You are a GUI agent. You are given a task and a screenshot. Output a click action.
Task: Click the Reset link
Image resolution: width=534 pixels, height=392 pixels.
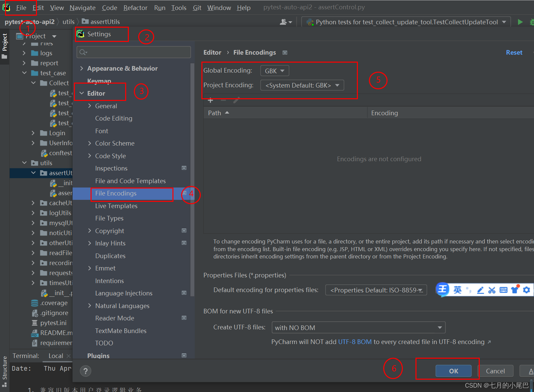point(514,53)
